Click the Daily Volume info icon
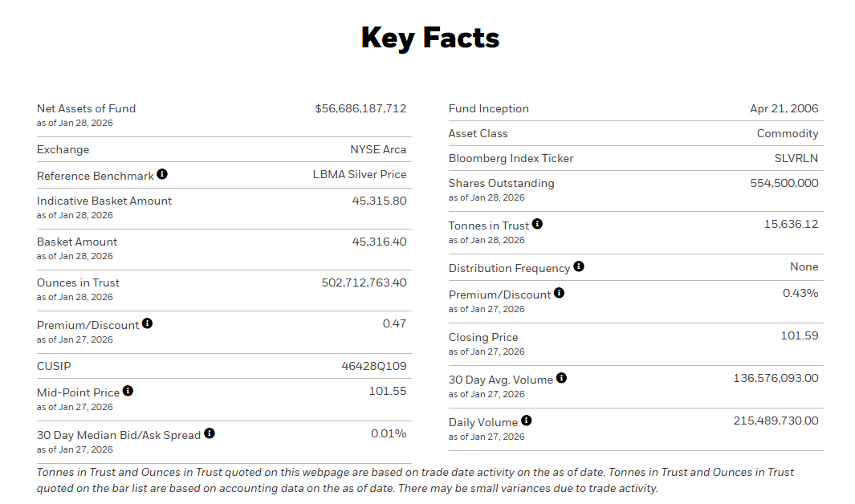The width and height of the screenshot is (855, 504). point(526,421)
